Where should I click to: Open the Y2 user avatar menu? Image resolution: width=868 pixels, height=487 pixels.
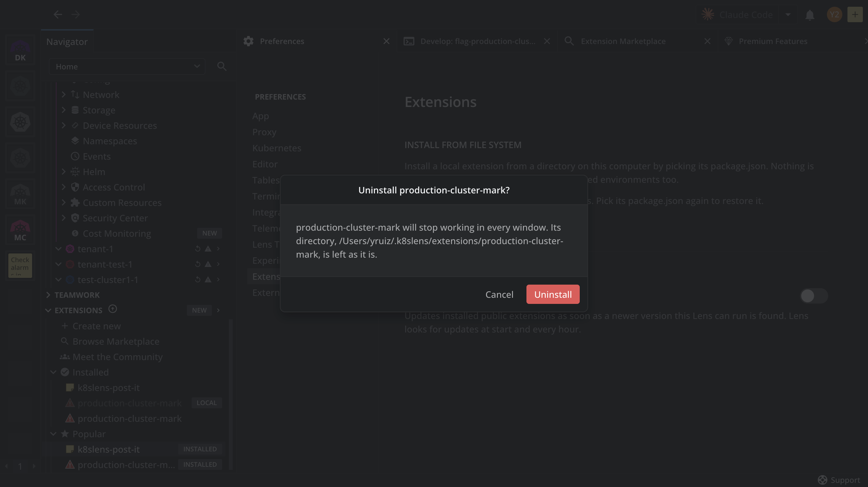point(834,14)
